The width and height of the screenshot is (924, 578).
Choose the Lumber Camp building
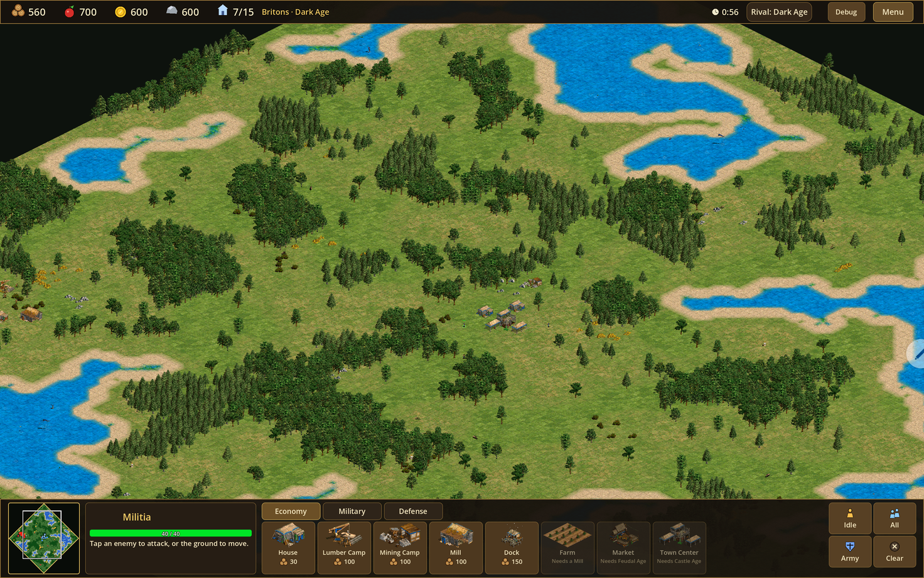click(x=344, y=548)
